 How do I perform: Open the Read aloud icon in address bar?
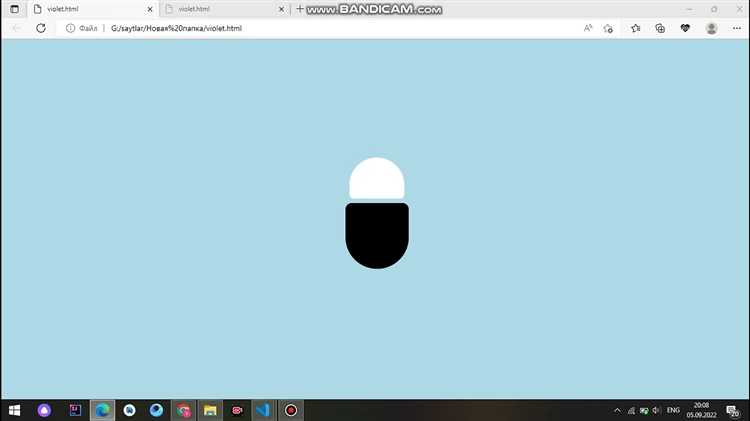588,28
